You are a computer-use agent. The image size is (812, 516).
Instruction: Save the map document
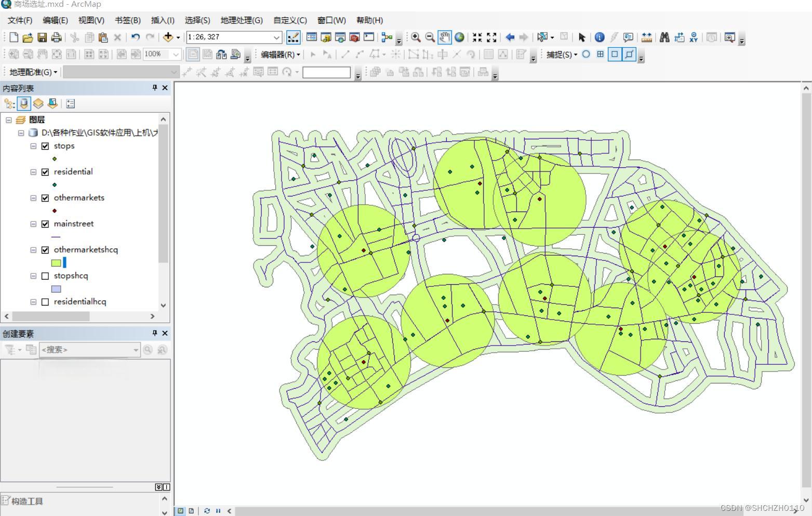click(x=42, y=37)
